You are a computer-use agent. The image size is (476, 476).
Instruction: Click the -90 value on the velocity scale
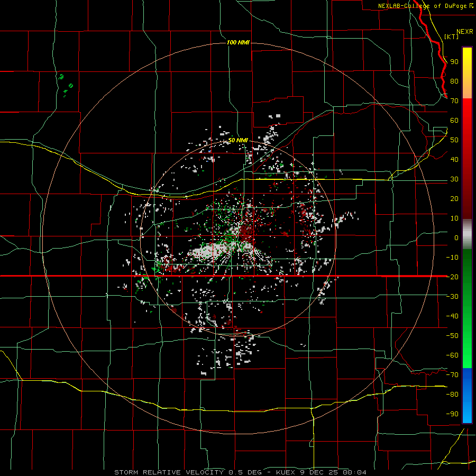(x=452, y=414)
